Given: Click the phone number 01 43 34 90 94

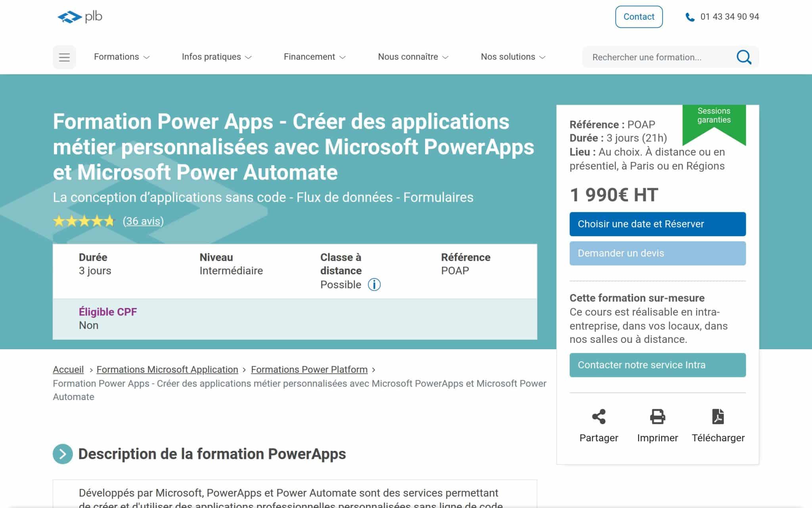Looking at the screenshot, I should coord(730,17).
